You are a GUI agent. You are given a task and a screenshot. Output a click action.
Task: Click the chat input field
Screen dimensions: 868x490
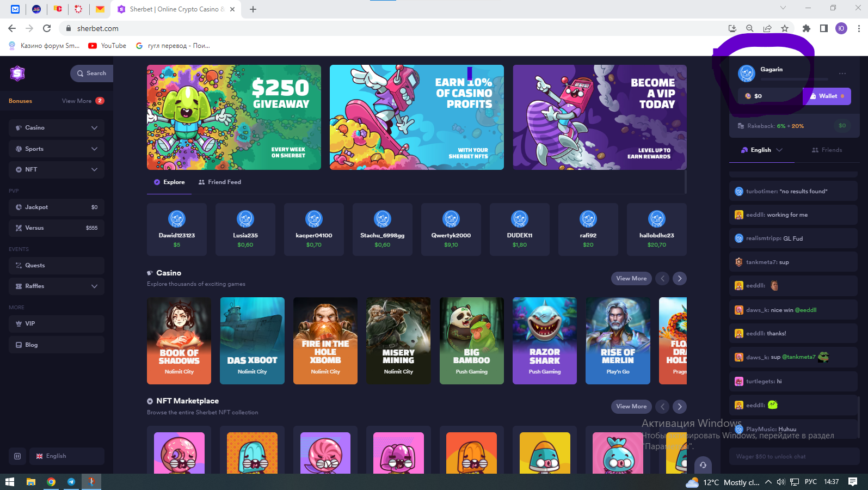click(x=794, y=456)
